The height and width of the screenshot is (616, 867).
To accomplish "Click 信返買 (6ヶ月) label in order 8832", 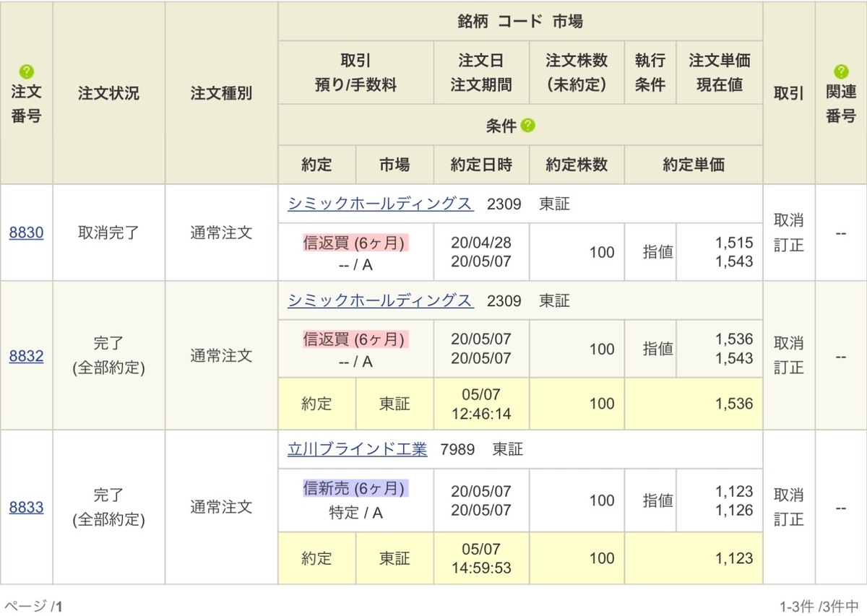I will (355, 339).
